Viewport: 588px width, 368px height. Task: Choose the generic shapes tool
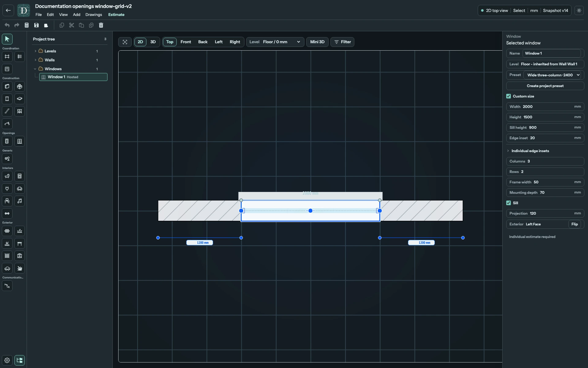click(7, 159)
